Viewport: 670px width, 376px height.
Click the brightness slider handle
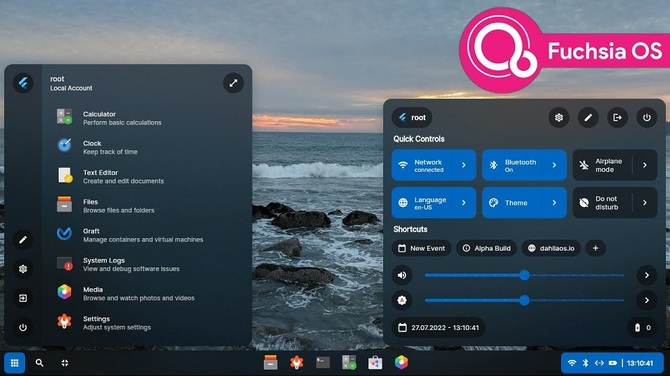(x=525, y=300)
